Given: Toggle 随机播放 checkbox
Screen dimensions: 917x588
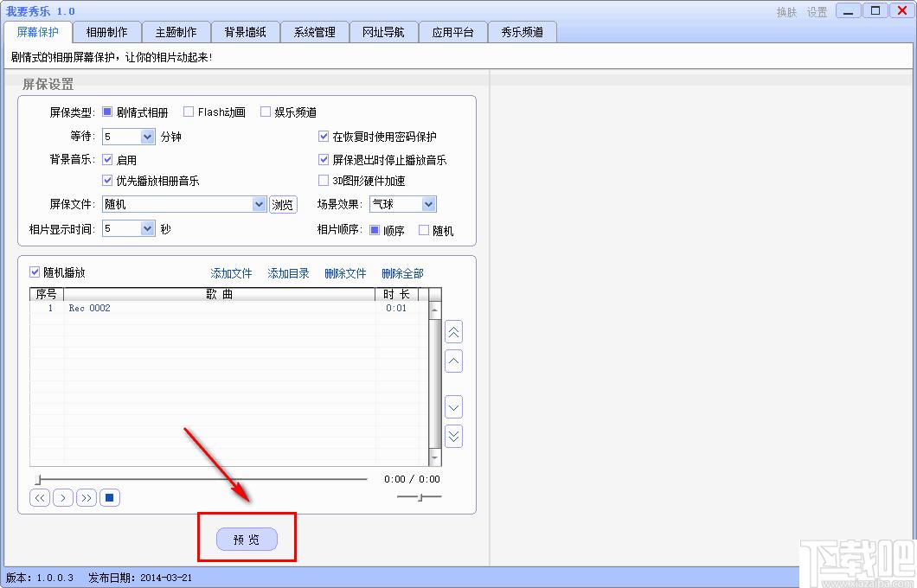Looking at the screenshot, I should 35,272.
